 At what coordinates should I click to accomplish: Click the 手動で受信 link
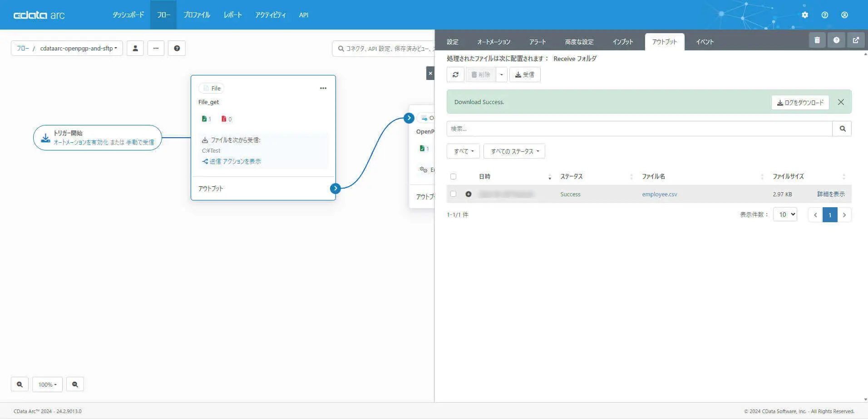pos(140,142)
